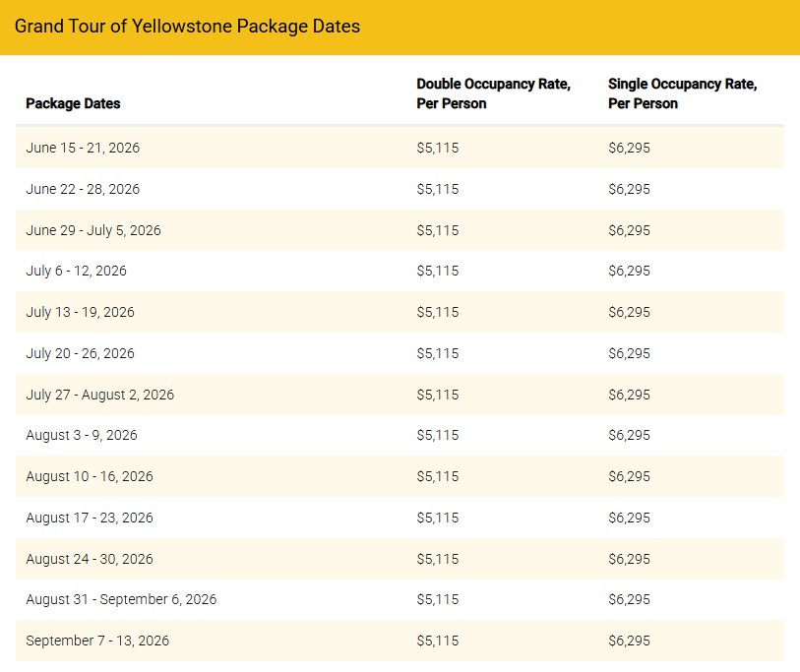This screenshot has width=800, height=672.
Task: Click the Single Occupancy Rate column header
Action: (682, 93)
